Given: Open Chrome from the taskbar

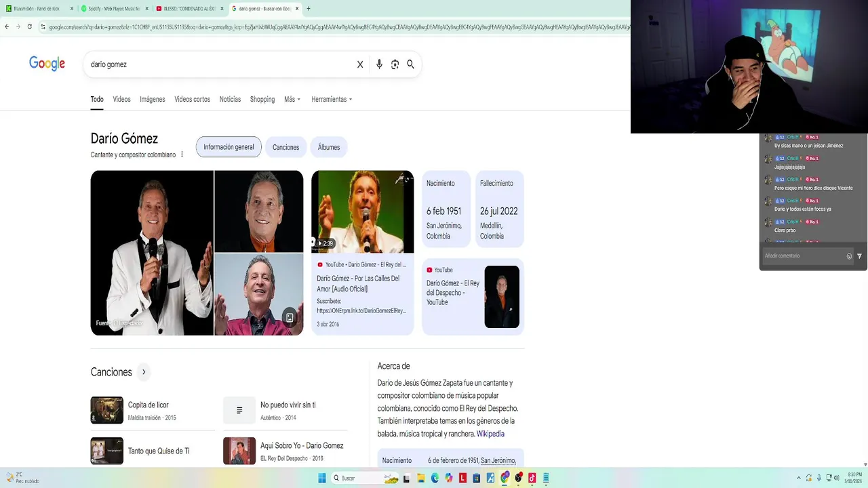Looking at the screenshot, I should pos(505,478).
